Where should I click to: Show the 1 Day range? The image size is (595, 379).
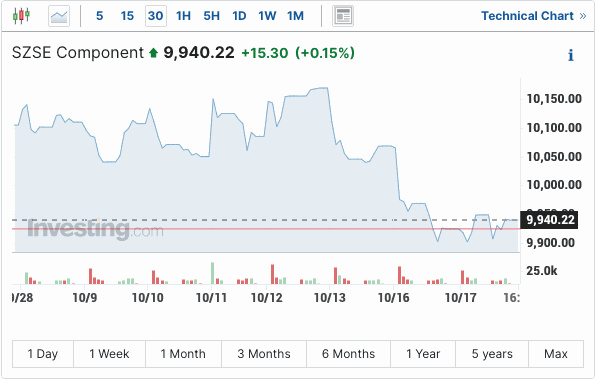click(x=43, y=354)
